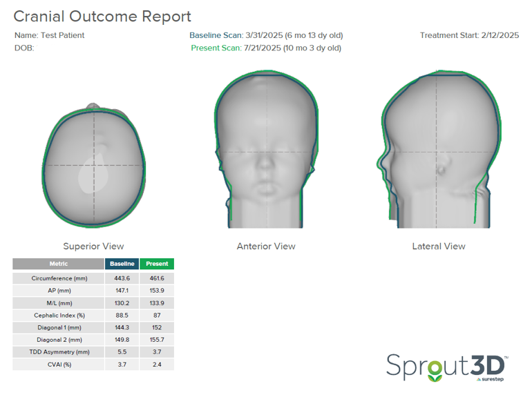
Task: Click the Sprout3D logo
Action: [446, 367]
